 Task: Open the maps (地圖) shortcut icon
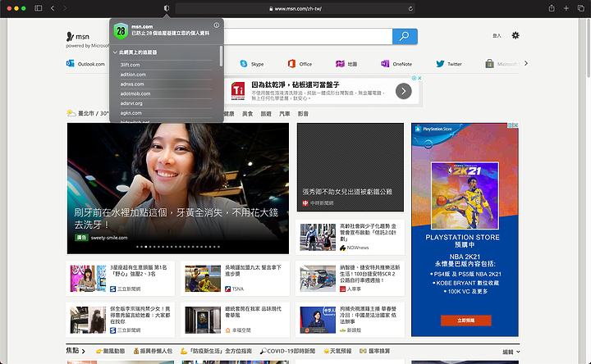point(340,64)
